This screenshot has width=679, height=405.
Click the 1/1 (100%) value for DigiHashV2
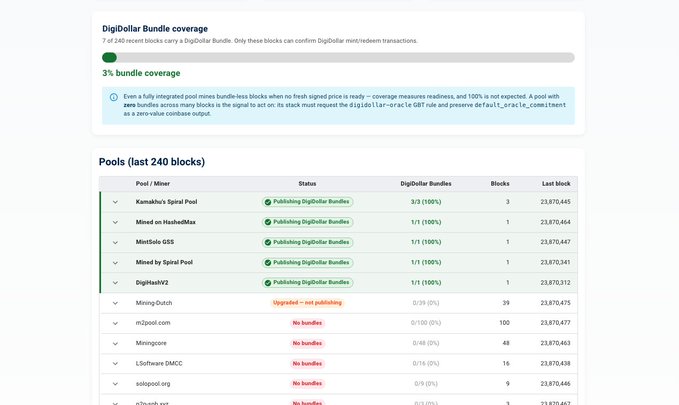[426, 283]
